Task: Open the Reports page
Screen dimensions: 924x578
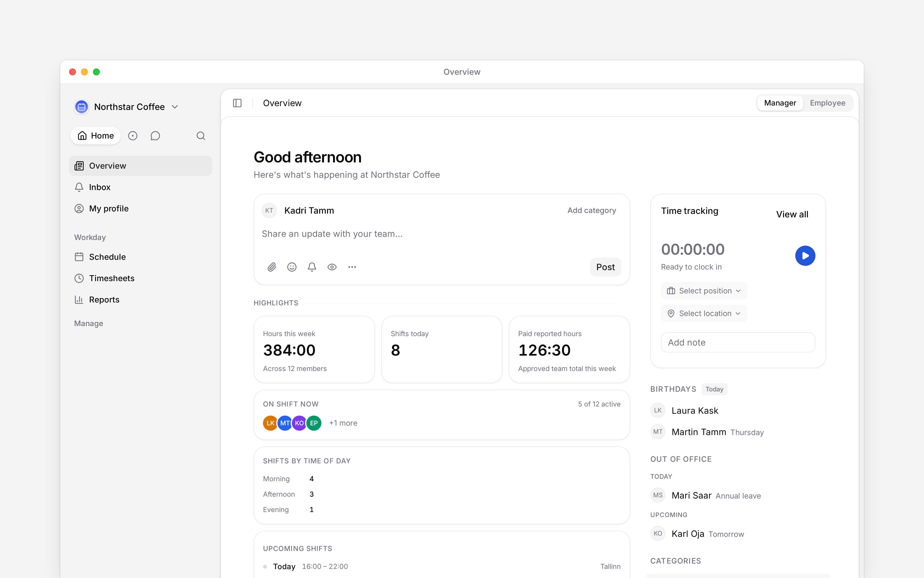Action: 141,300
